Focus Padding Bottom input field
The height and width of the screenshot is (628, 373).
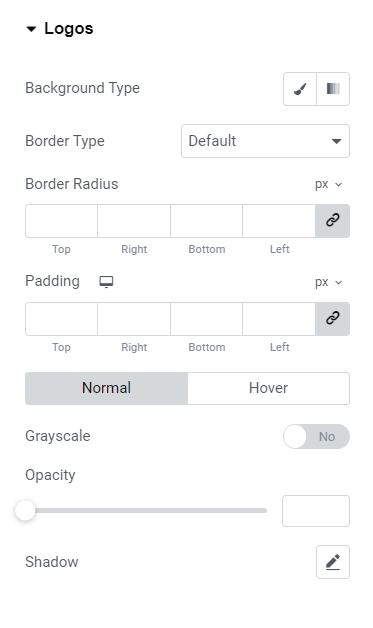coord(206,319)
